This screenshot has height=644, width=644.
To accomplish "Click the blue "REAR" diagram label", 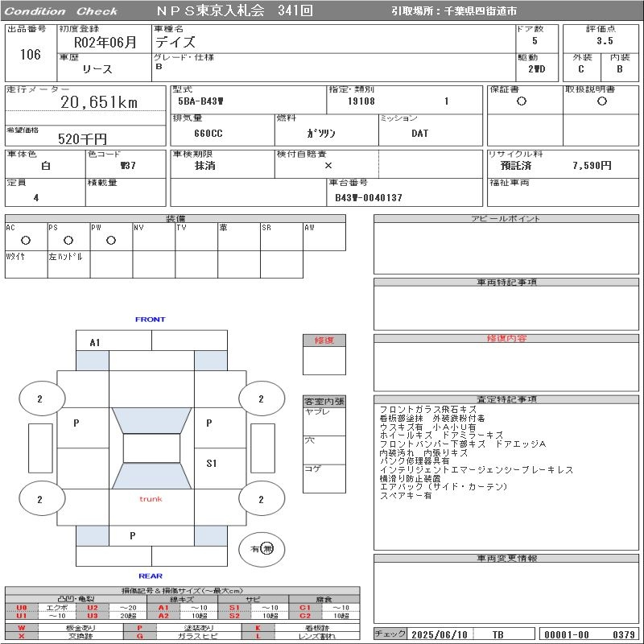I will (x=151, y=576).
